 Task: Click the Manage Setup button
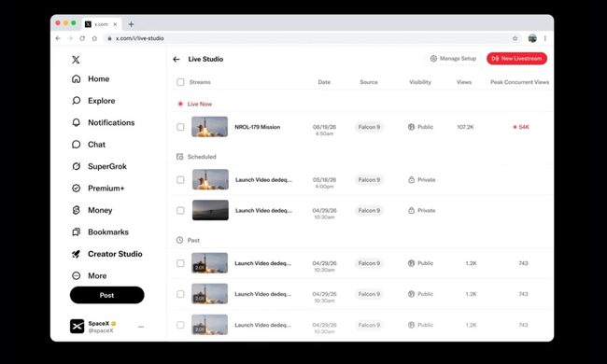pos(453,59)
